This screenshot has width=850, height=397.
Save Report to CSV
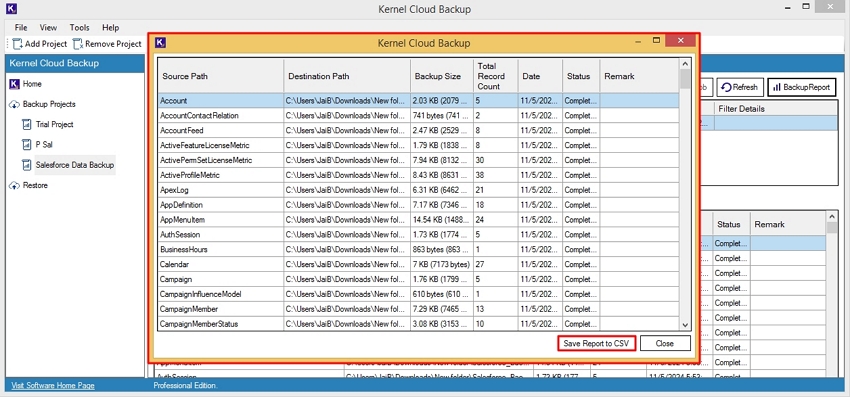point(596,343)
